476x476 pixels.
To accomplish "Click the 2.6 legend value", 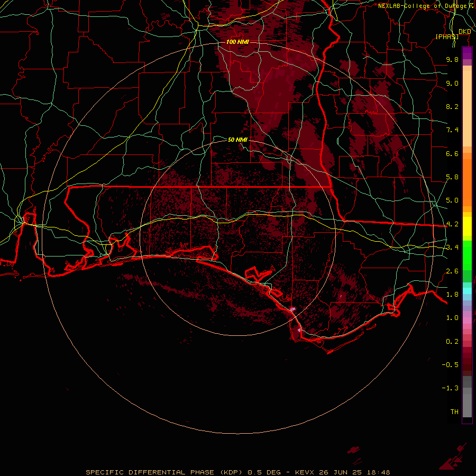I will tap(452, 271).
